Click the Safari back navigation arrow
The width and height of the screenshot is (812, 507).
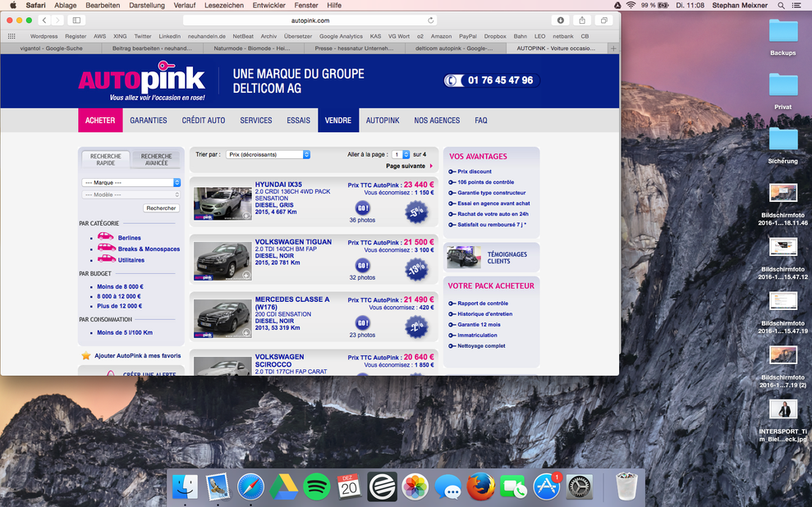tap(44, 21)
